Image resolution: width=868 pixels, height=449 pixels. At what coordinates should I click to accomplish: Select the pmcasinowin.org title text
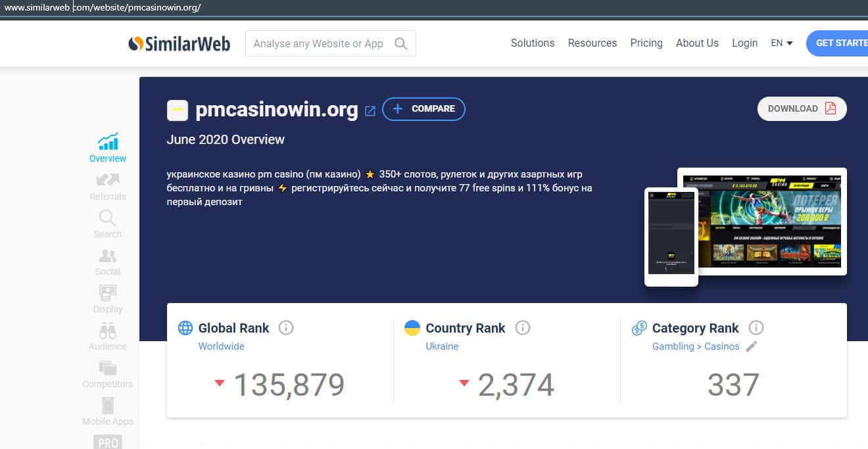click(277, 110)
